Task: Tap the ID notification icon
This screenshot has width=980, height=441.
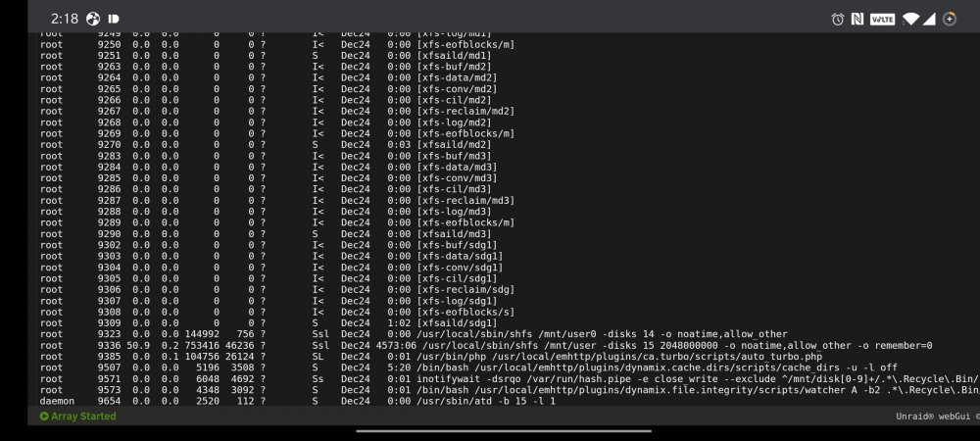Action: coord(114,20)
